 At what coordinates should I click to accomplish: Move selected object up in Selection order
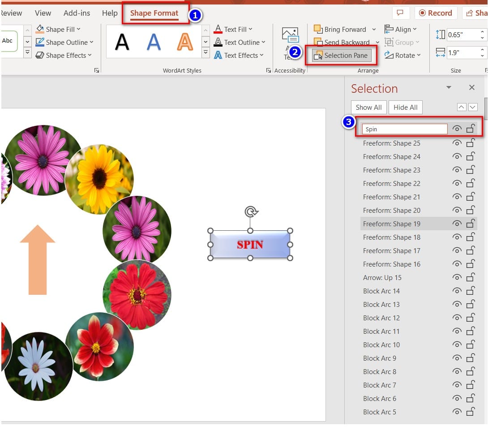pyautogui.click(x=461, y=107)
